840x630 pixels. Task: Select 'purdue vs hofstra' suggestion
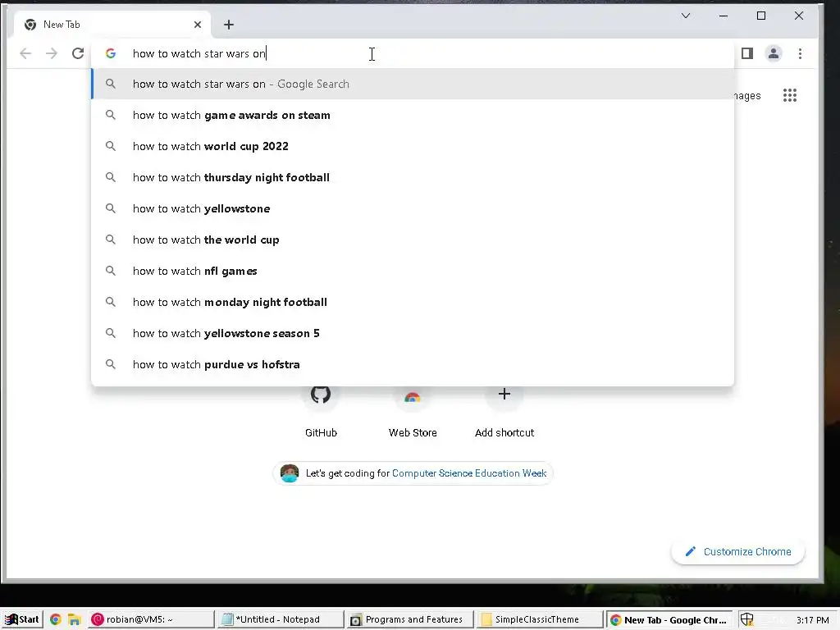pos(413,364)
